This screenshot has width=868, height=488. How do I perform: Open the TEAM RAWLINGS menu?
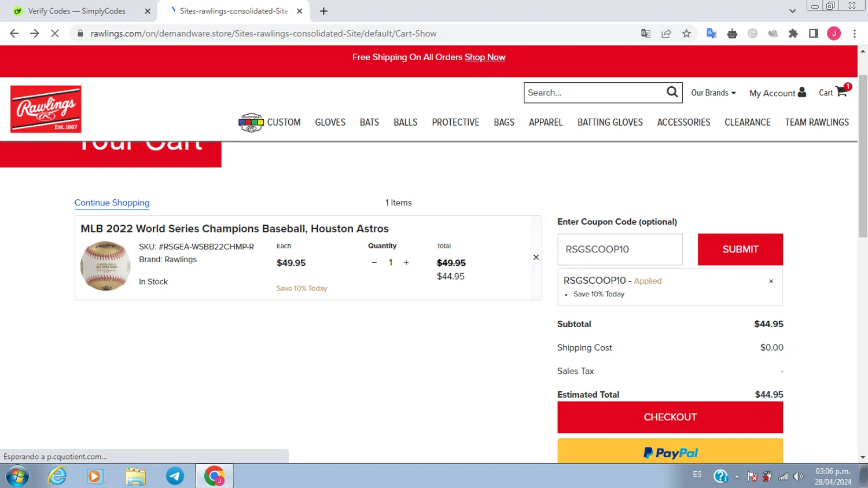tap(816, 122)
